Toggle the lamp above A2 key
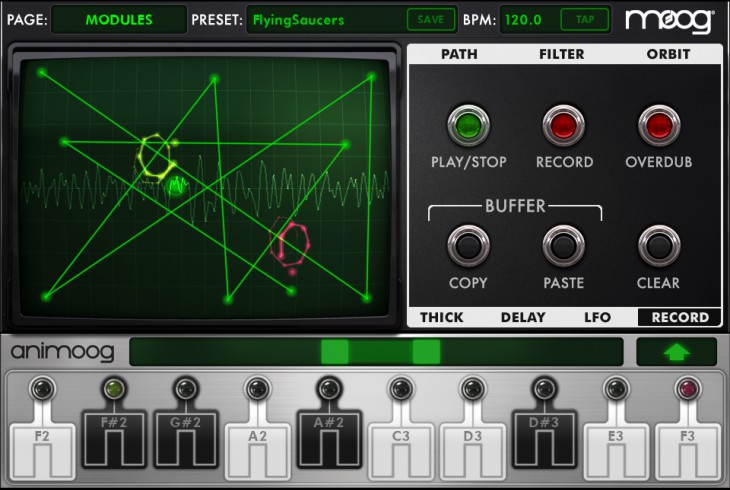 click(x=257, y=388)
